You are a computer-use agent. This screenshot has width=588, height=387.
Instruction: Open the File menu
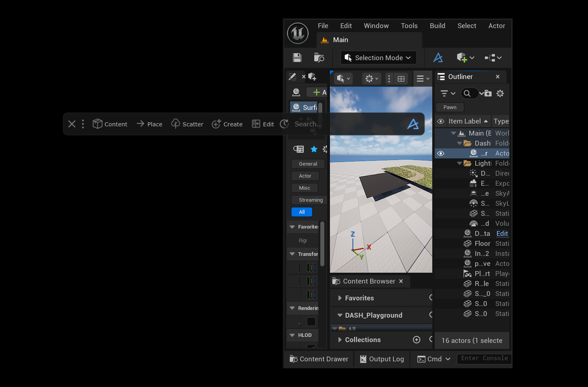[x=323, y=26]
